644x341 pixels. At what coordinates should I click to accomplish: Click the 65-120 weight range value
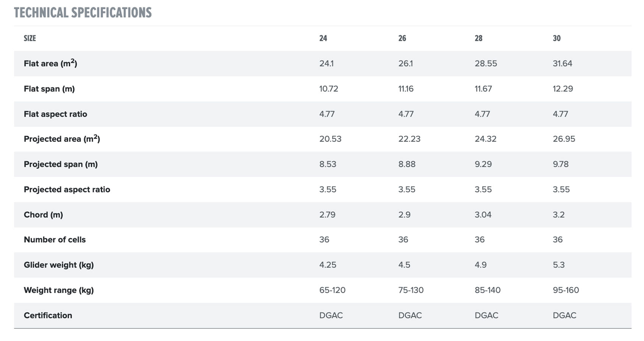[332, 290]
